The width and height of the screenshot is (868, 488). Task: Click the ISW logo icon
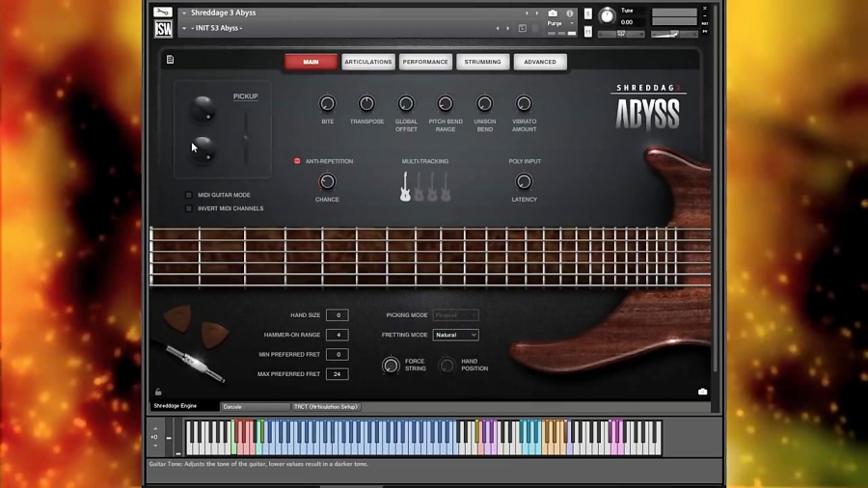pyautogui.click(x=163, y=29)
